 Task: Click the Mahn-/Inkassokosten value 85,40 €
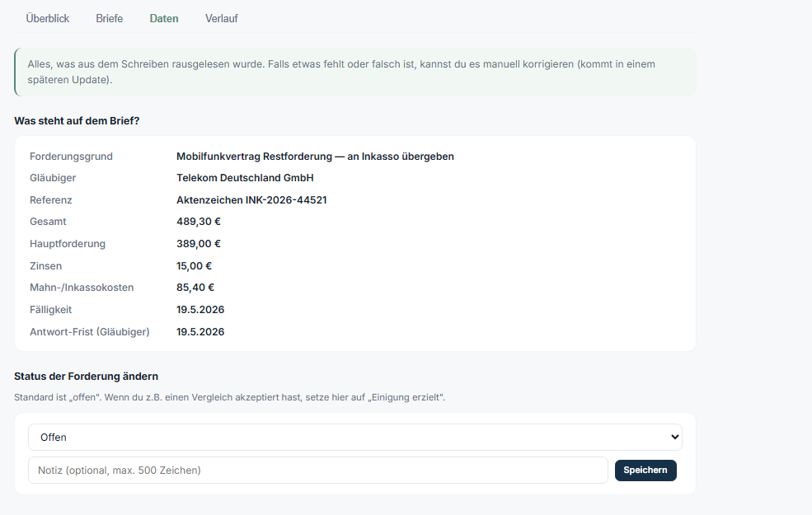(x=195, y=288)
